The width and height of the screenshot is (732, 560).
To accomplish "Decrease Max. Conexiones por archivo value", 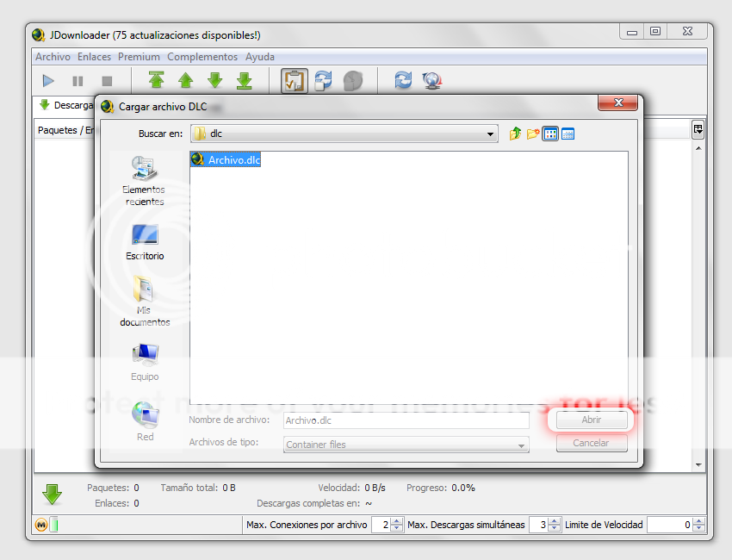I will (396, 528).
